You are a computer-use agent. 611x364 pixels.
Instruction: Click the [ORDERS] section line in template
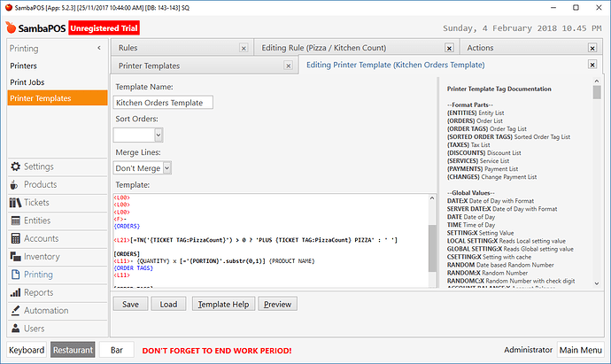pos(127,254)
